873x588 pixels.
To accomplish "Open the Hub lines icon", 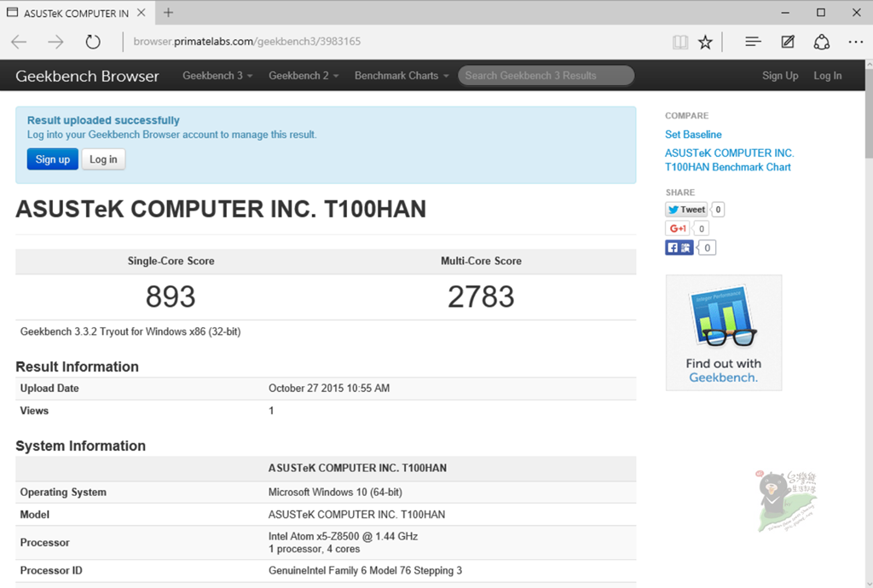I will 753,42.
